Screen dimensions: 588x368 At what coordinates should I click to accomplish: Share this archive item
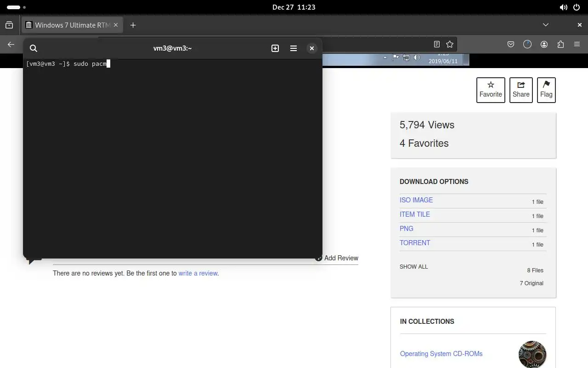tap(521, 90)
